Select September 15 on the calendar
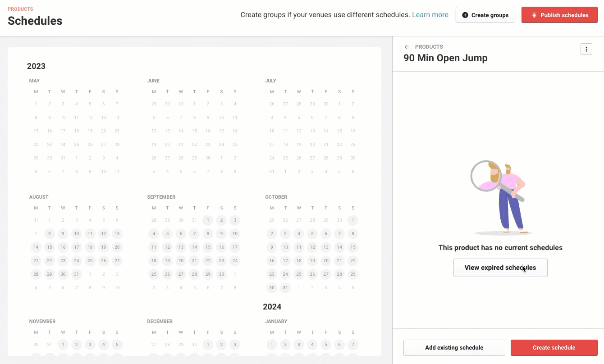The width and height of the screenshot is (604, 364). coord(208,247)
